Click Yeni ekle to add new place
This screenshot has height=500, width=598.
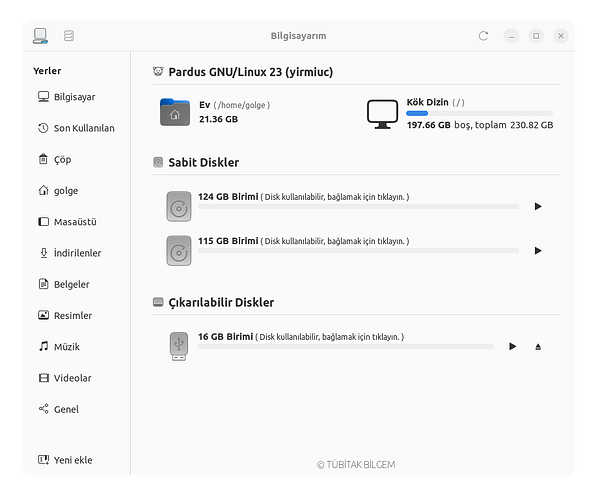point(65,460)
